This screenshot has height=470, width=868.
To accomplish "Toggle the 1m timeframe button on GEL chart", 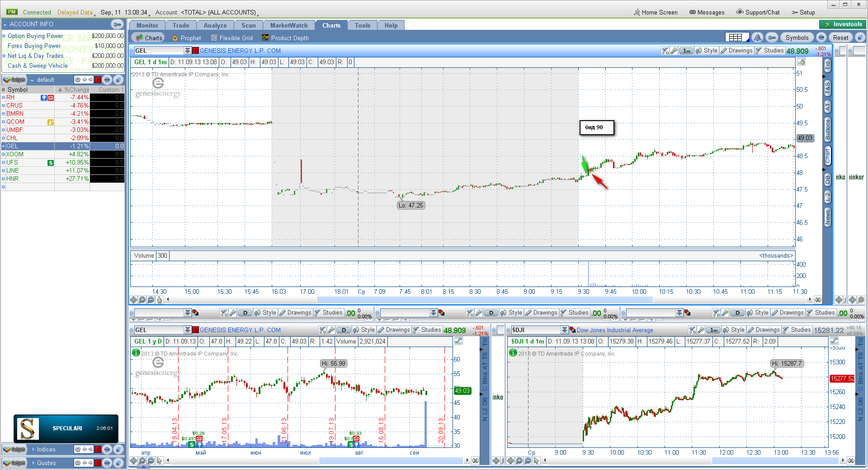I will [687, 51].
